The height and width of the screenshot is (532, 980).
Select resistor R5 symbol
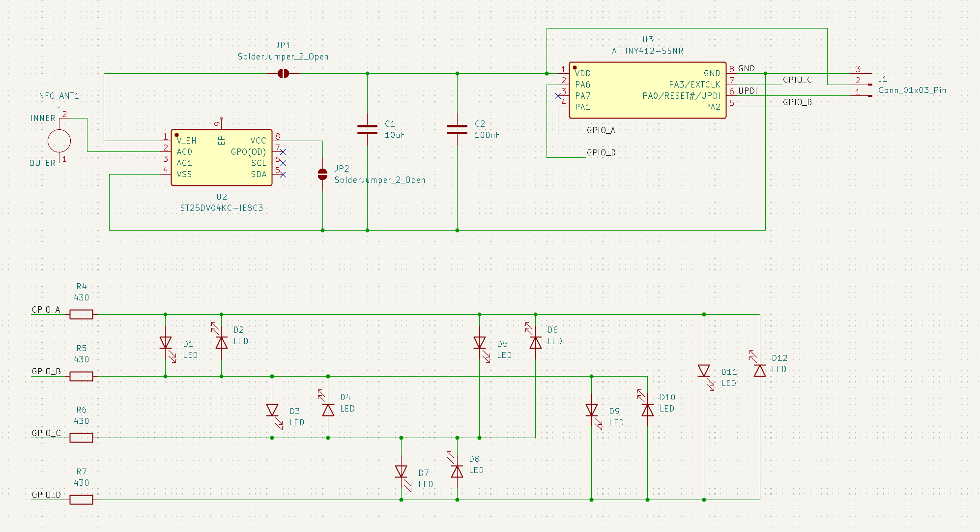[x=81, y=376]
